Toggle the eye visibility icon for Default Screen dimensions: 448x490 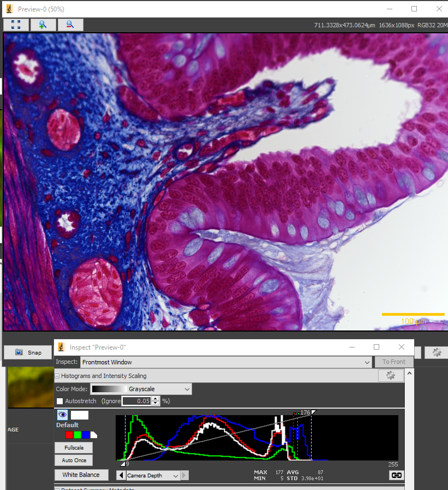pos(62,415)
